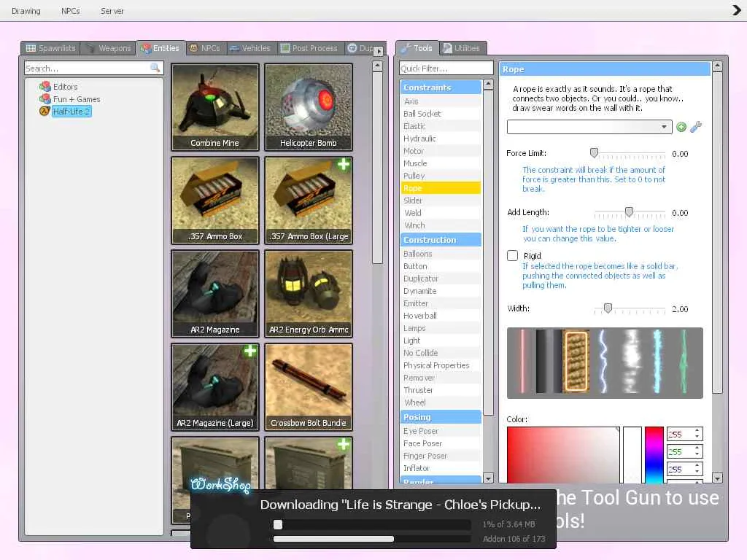Select the Ball Socket tool
747x560 pixels.
pos(441,113)
